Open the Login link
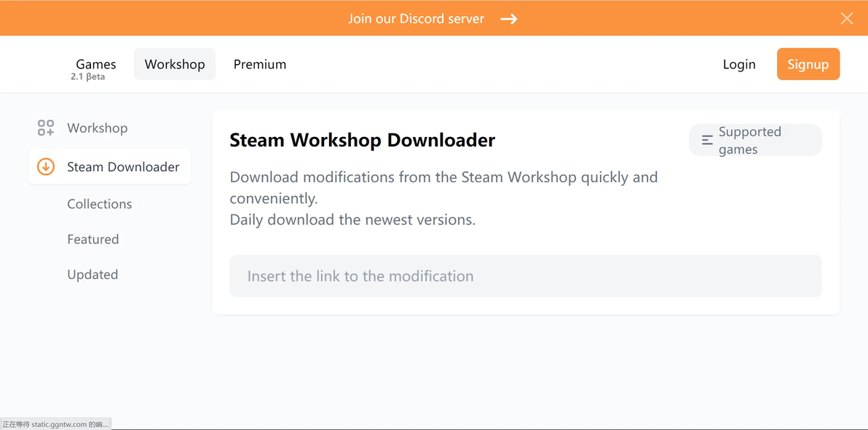 point(739,64)
